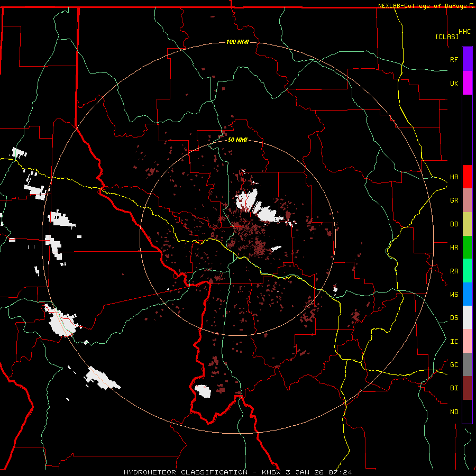Select the GR pink-brown legend swatch

pyautogui.click(x=467, y=200)
